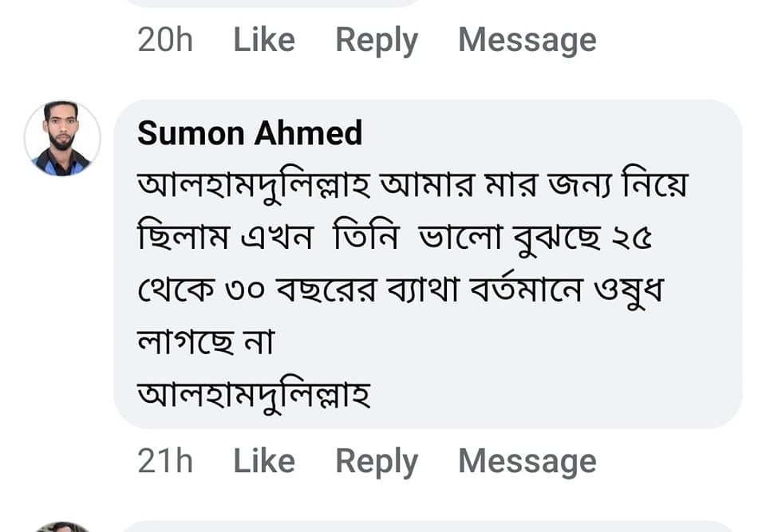This screenshot has height=532, width=766.
Task: Click the 20h timestamp
Action: (165, 40)
